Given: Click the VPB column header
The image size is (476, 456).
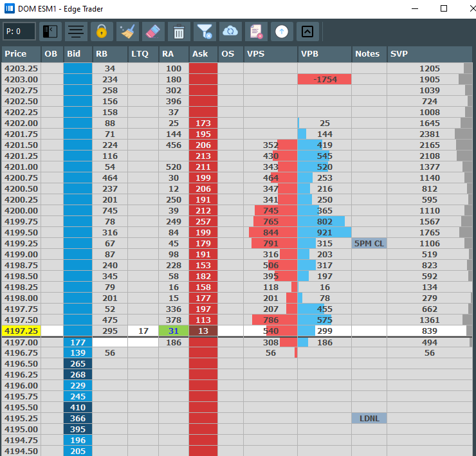Looking at the screenshot, I should (x=325, y=54).
